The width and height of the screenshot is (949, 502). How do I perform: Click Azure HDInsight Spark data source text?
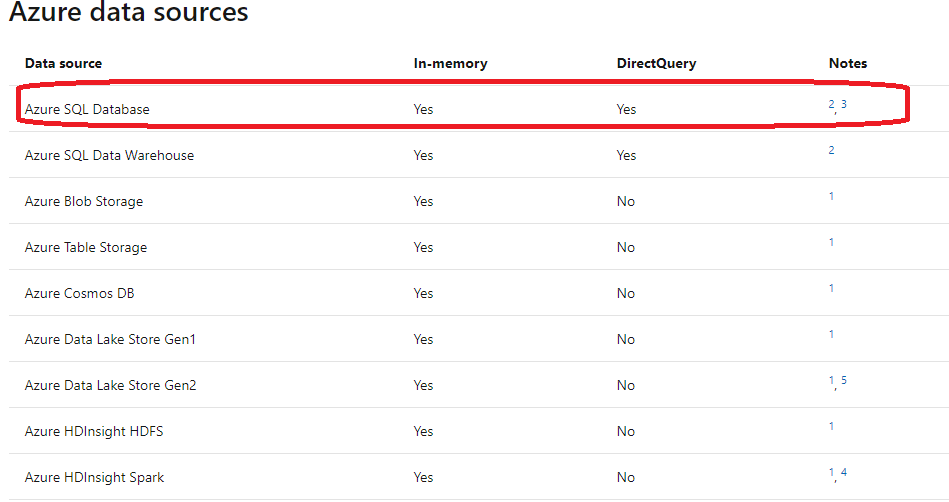click(95, 477)
